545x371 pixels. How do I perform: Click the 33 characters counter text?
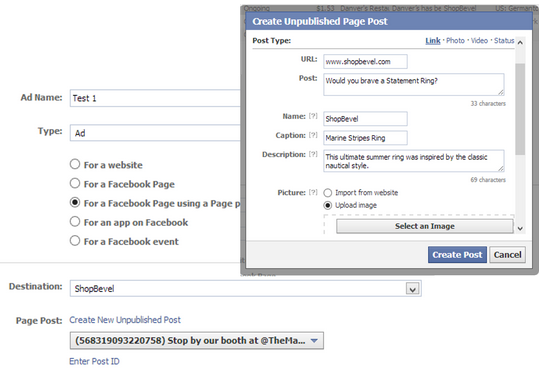click(x=488, y=104)
